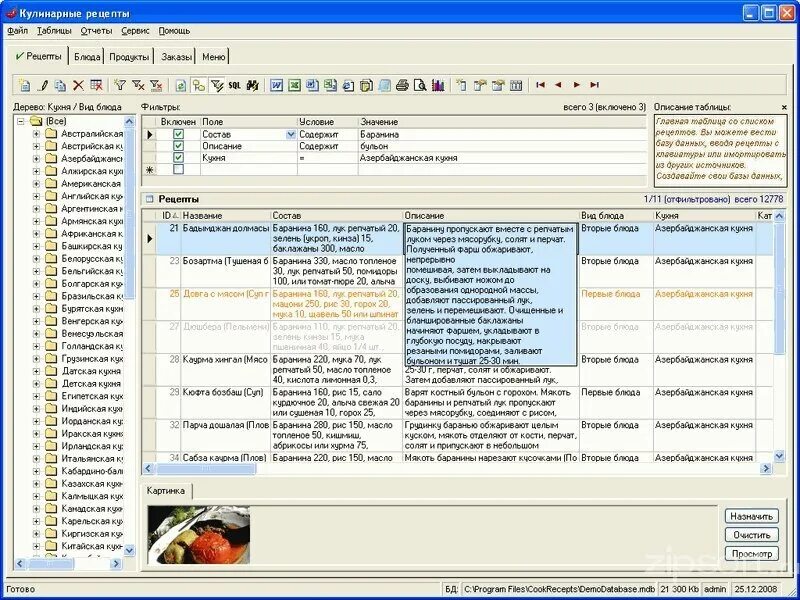Viewport: 800px width, 600px height.
Task: Expand the Грузинская кухня tree node
Action: 36,359
